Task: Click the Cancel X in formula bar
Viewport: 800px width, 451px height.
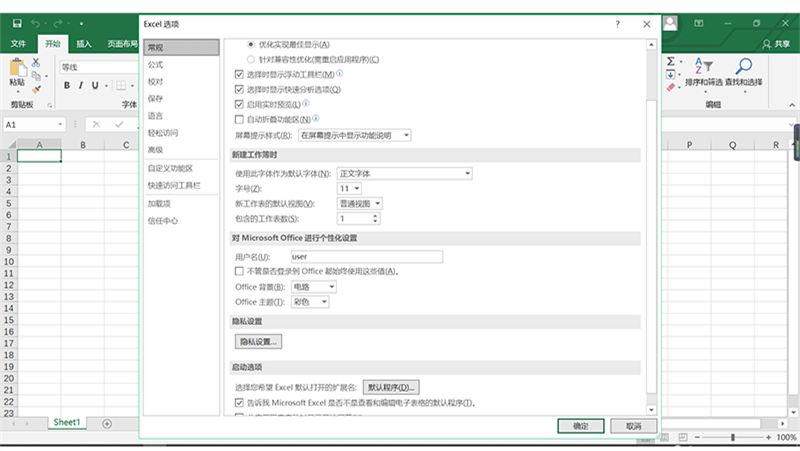Action: (x=96, y=124)
